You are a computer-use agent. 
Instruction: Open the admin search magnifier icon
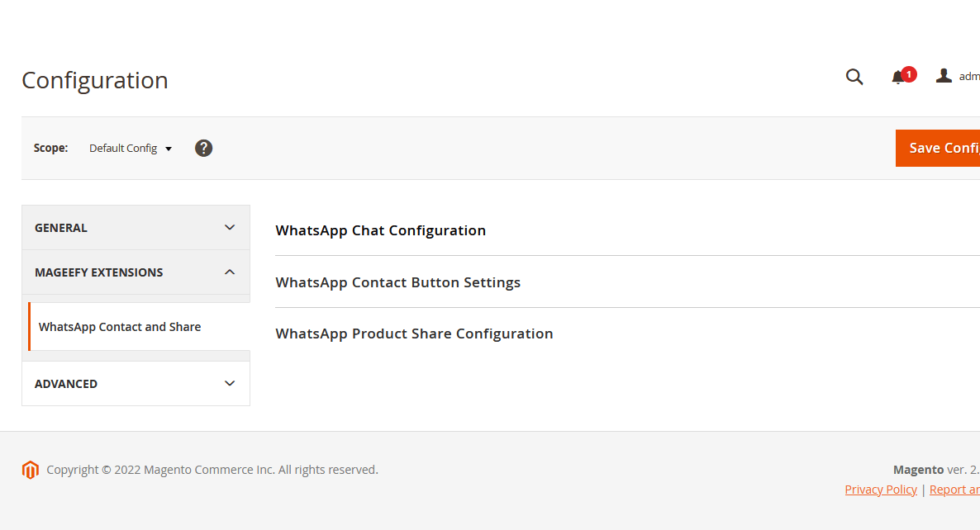[854, 77]
